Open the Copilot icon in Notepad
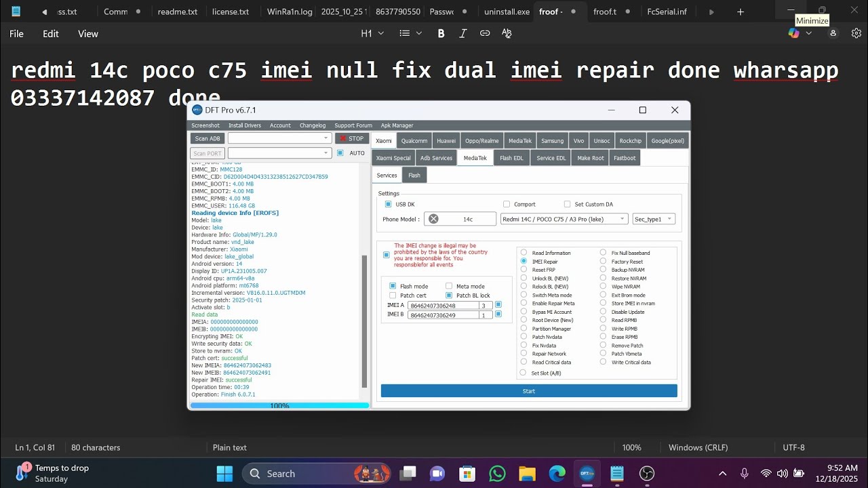This screenshot has height=488, width=868. [794, 33]
